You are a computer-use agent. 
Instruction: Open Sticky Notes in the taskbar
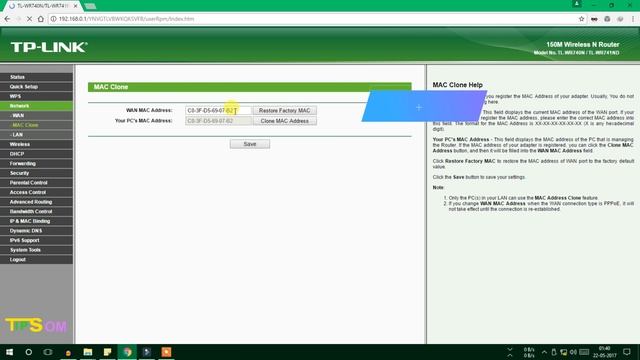[107, 352]
